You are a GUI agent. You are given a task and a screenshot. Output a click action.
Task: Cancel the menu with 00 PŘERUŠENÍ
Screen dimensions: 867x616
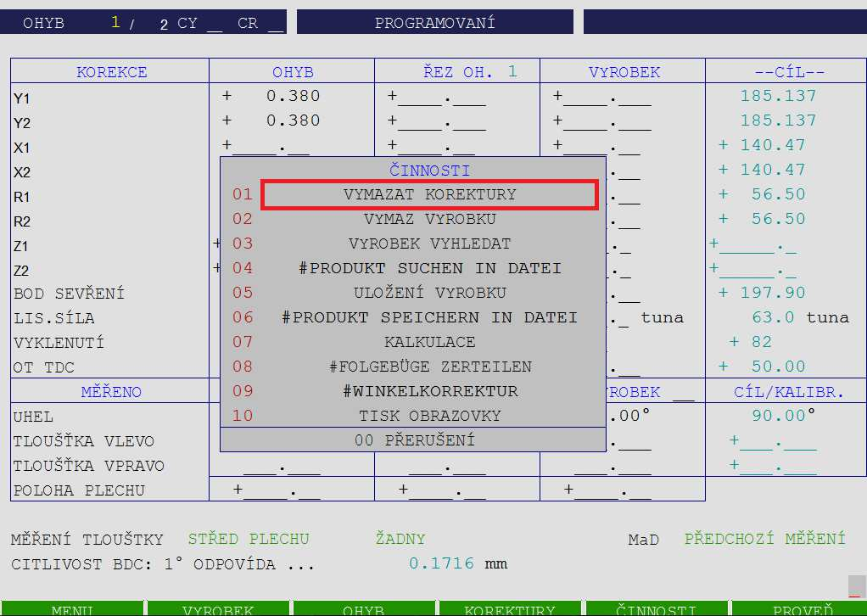(x=414, y=440)
